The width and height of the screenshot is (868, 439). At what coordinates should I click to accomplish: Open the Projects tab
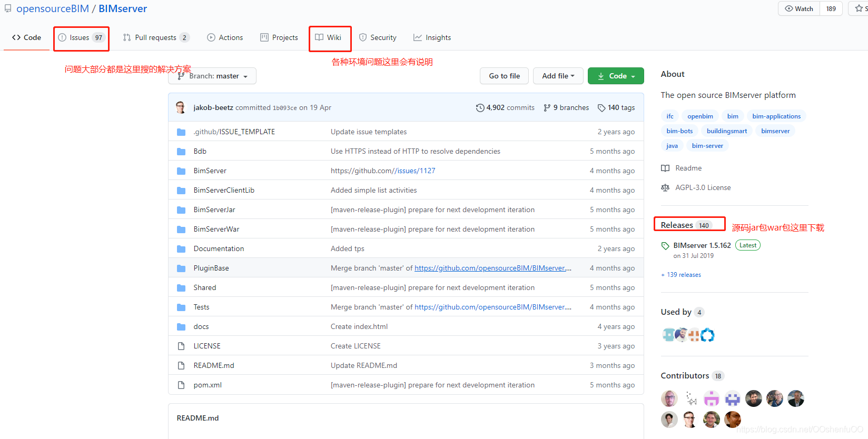pyautogui.click(x=279, y=37)
